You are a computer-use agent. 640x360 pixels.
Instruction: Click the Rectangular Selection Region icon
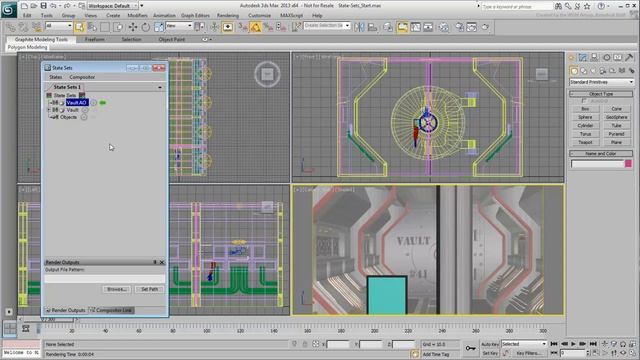(x=105, y=27)
